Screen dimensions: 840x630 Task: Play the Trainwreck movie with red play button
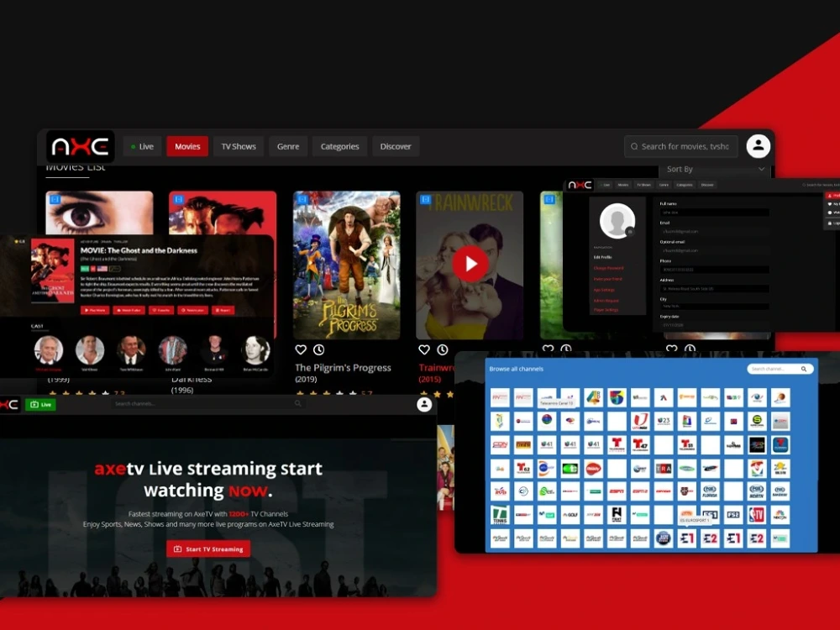coord(470,264)
